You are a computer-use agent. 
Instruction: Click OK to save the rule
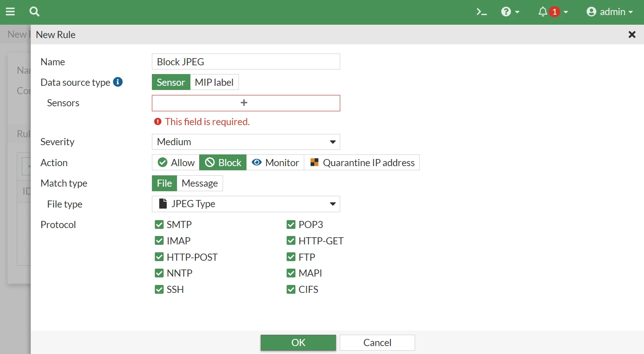298,343
